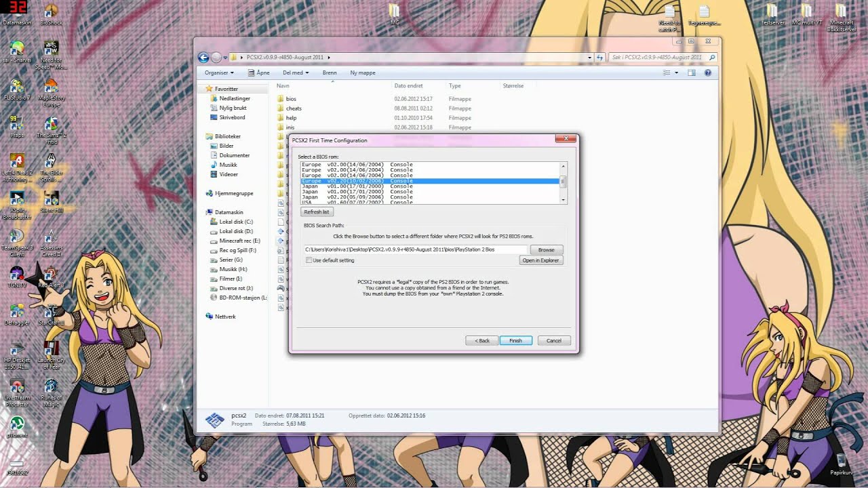Launch TeamSpeak 3 Client shortcut

16,244
